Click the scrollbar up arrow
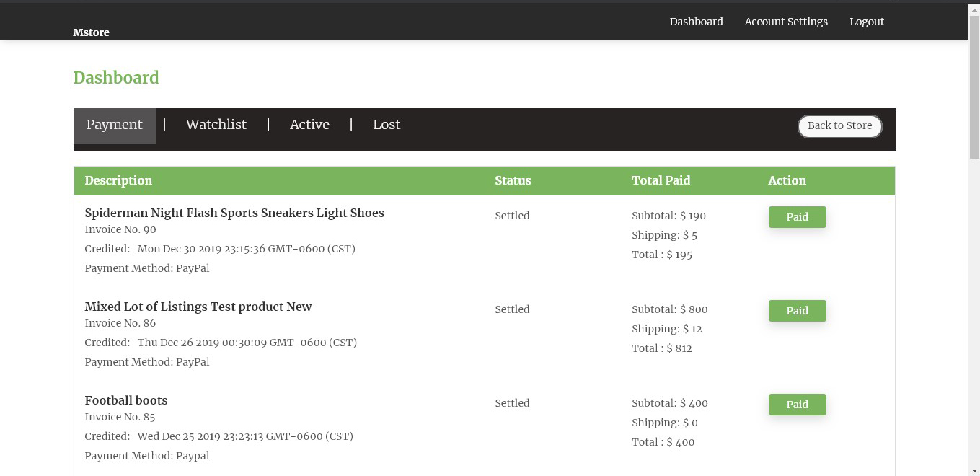This screenshot has width=980, height=476. [x=974, y=7]
